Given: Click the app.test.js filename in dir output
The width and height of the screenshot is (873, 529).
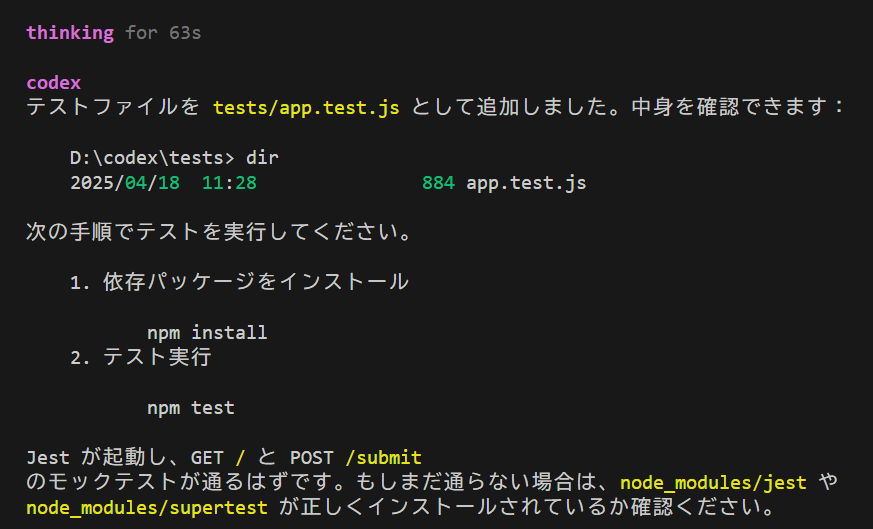Looking at the screenshot, I should tap(526, 183).
